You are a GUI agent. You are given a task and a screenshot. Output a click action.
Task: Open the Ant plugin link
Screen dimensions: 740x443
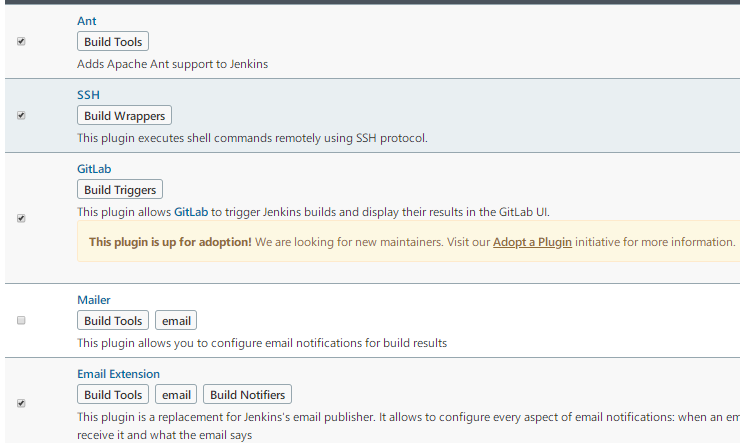coord(87,20)
